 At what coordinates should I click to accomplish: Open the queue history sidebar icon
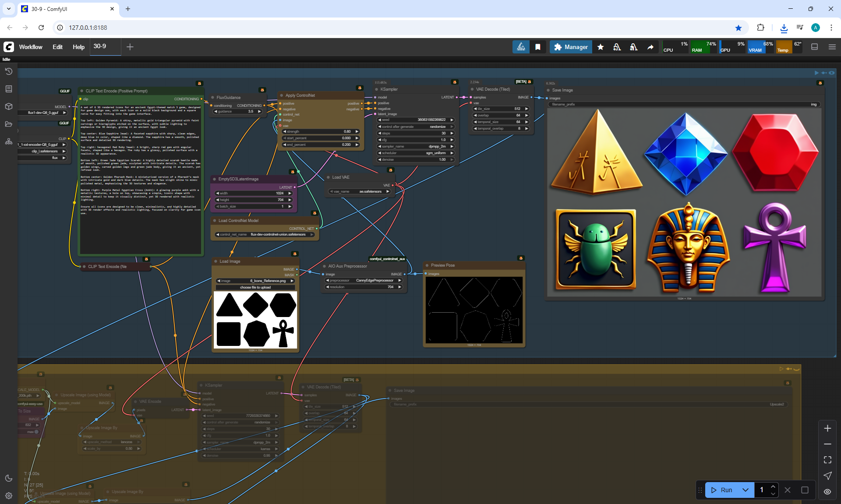tap(8, 71)
